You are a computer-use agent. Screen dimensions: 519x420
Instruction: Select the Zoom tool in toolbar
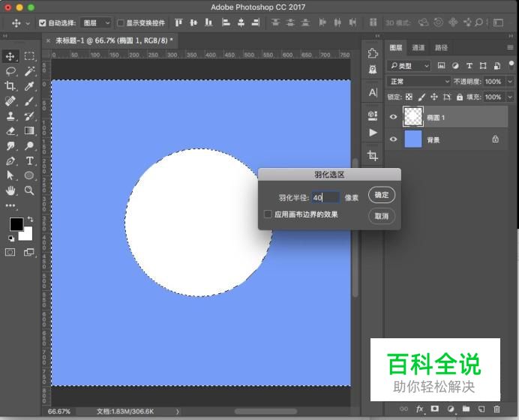point(29,190)
